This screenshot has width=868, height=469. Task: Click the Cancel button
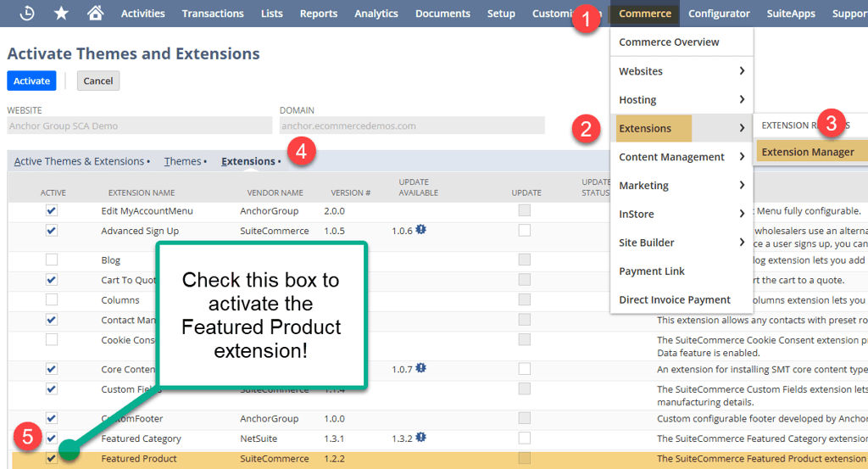tap(98, 81)
